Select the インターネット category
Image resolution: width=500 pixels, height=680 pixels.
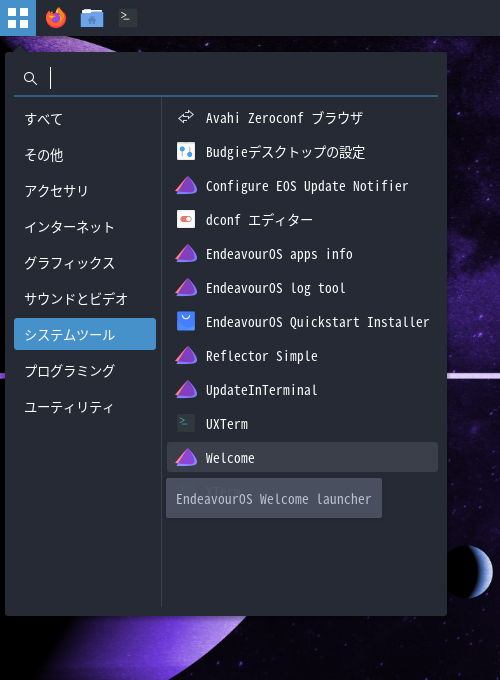85,226
